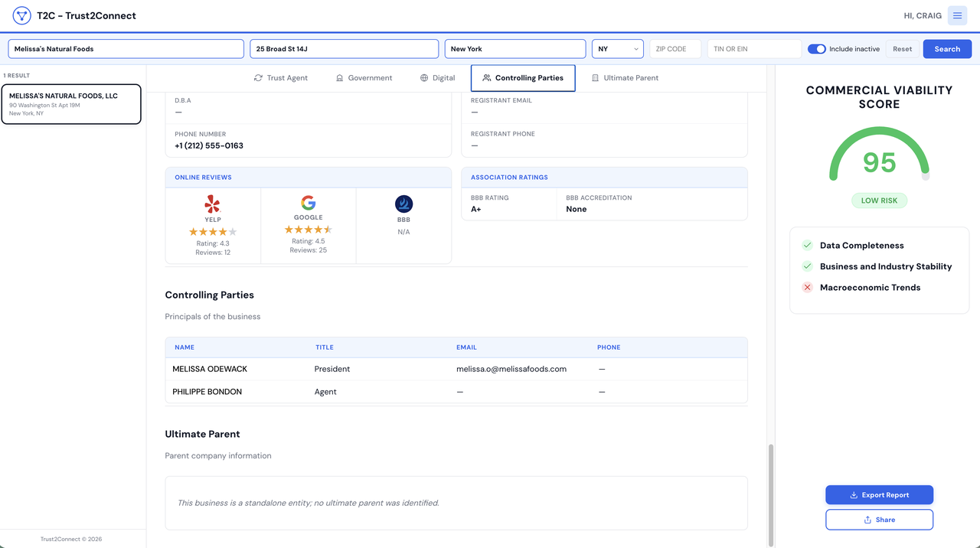Screen dimensions: 980x548
Task: Click the T2C logo icon
Action: 21,15
